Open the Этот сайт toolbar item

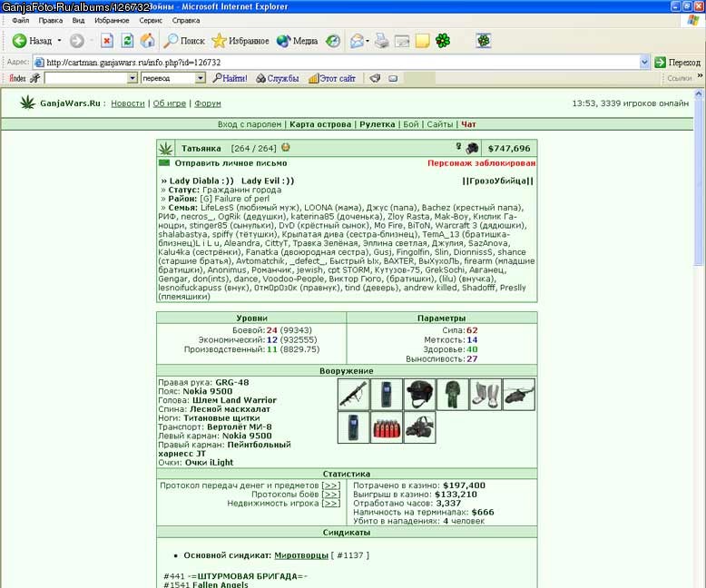332,78
